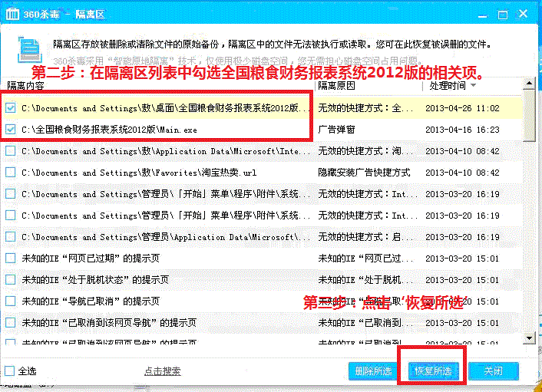542x392 pixels.
Task: Sort by the 隔离原因 column header
Action: pos(337,86)
